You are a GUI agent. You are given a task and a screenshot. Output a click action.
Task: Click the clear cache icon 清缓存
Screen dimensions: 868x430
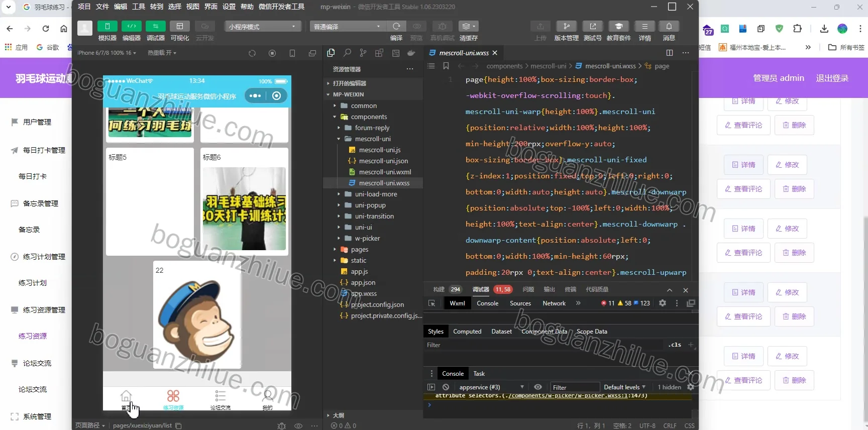click(x=468, y=26)
